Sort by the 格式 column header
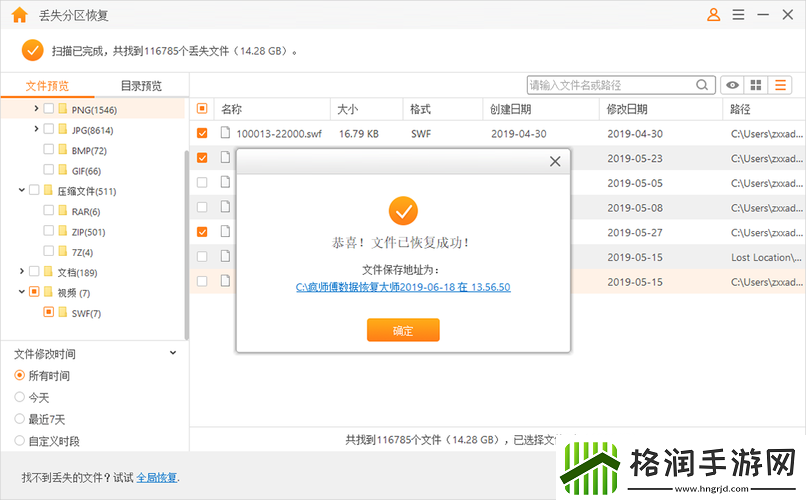 [420, 109]
